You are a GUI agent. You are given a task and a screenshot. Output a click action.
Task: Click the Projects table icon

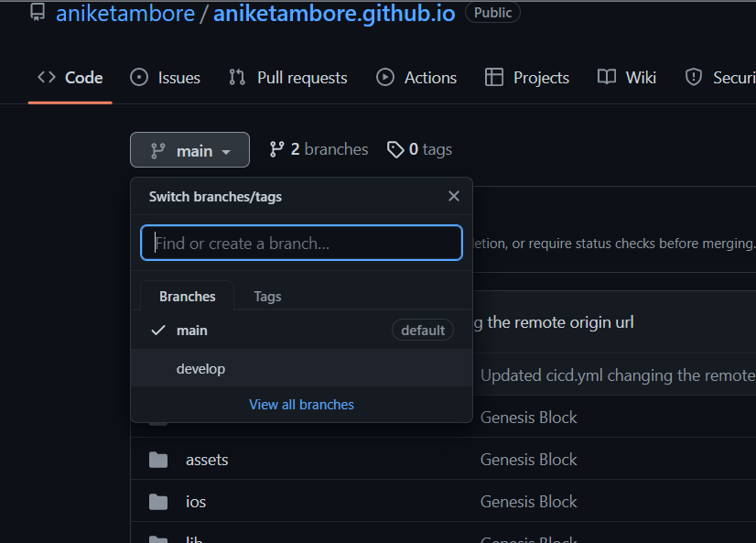(x=494, y=78)
